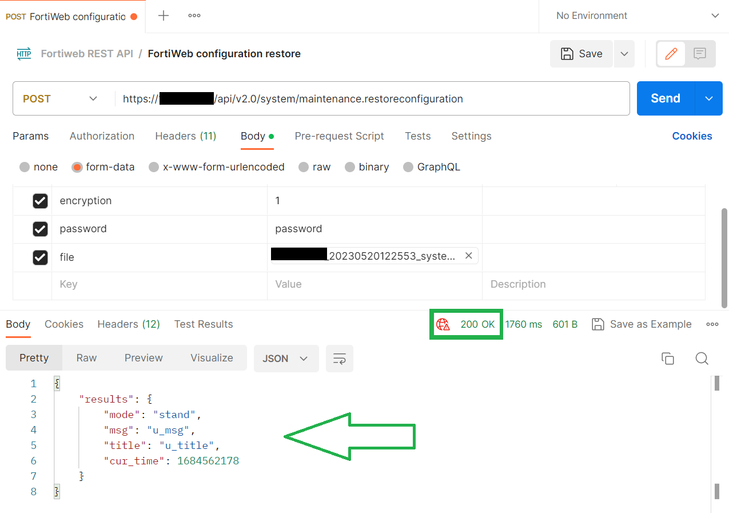Click the empty Value input cell
The height and width of the screenshot is (513, 729).
375,284
